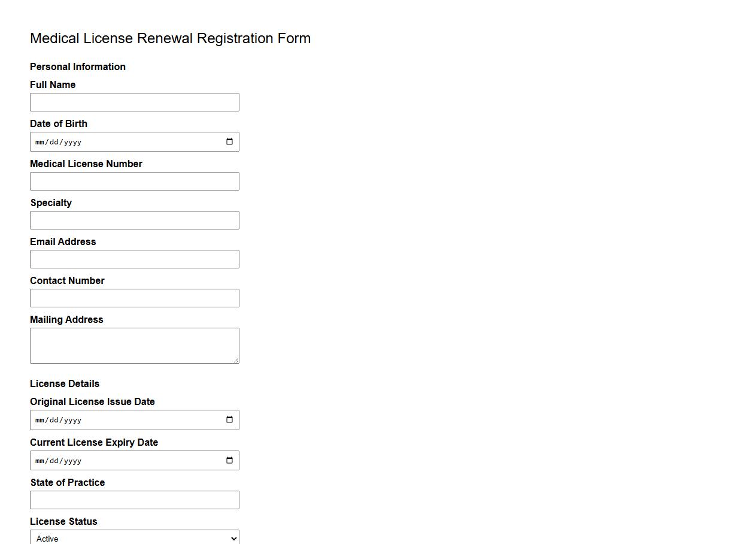Screen dimensions: 756x544
Task: Click inside the Full Name field
Action: pos(134,102)
